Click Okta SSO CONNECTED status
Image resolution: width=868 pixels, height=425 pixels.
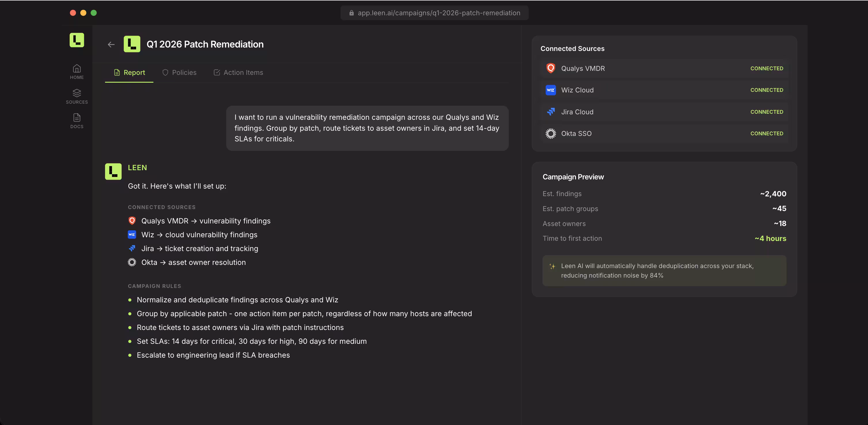(x=767, y=134)
